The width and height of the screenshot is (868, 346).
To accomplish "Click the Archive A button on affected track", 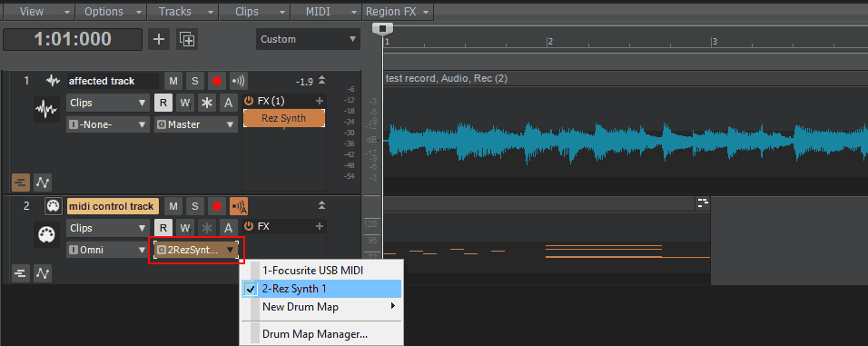I will 228,103.
